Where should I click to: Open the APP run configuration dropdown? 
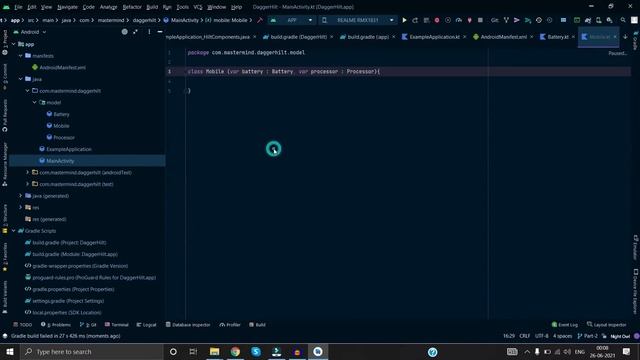[x=291, y=20]
